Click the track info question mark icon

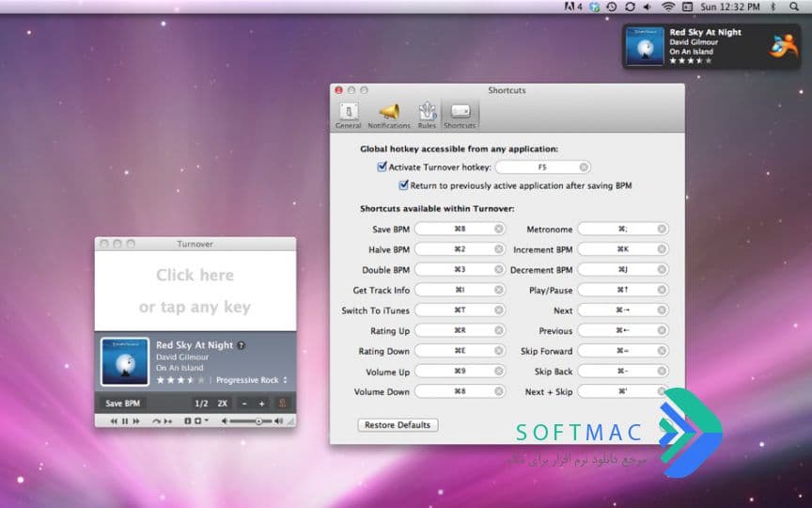(242, 345)
